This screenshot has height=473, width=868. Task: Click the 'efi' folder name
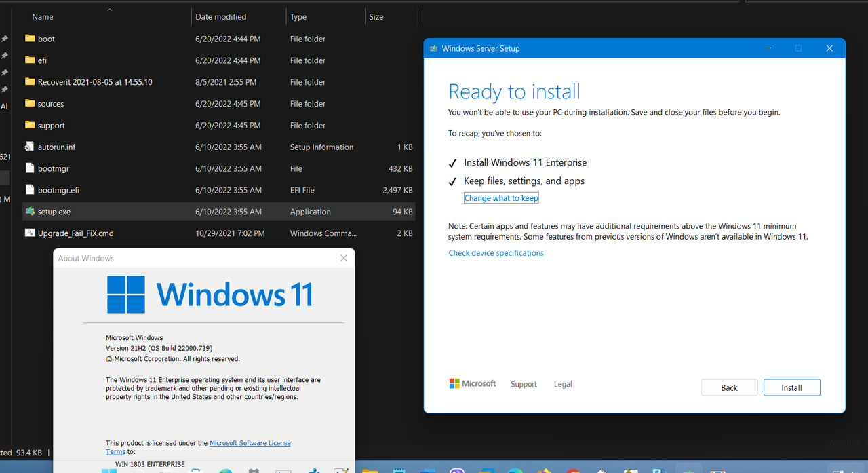43,60
